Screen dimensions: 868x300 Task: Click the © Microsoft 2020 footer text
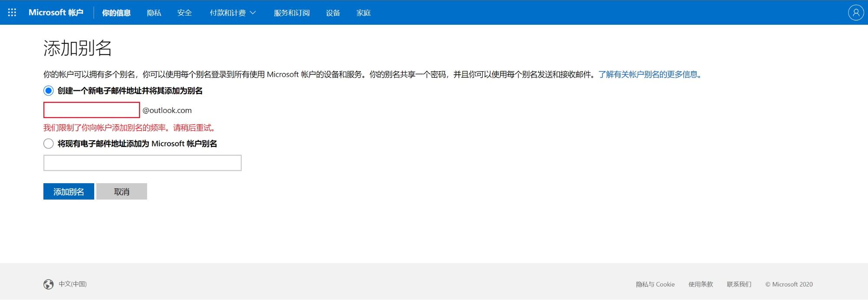(789, 284)
